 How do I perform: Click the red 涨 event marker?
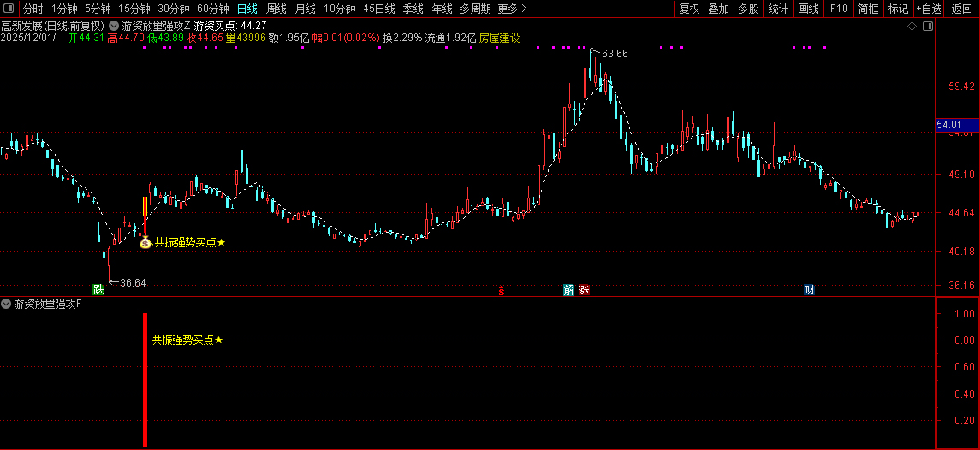[x=584, y=289]
